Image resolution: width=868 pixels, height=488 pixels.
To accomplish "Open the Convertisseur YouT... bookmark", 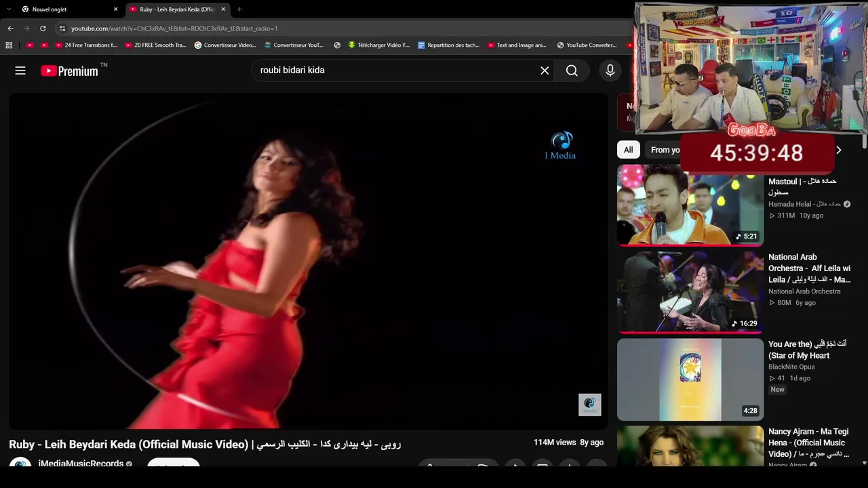I will tap(294, 45).
